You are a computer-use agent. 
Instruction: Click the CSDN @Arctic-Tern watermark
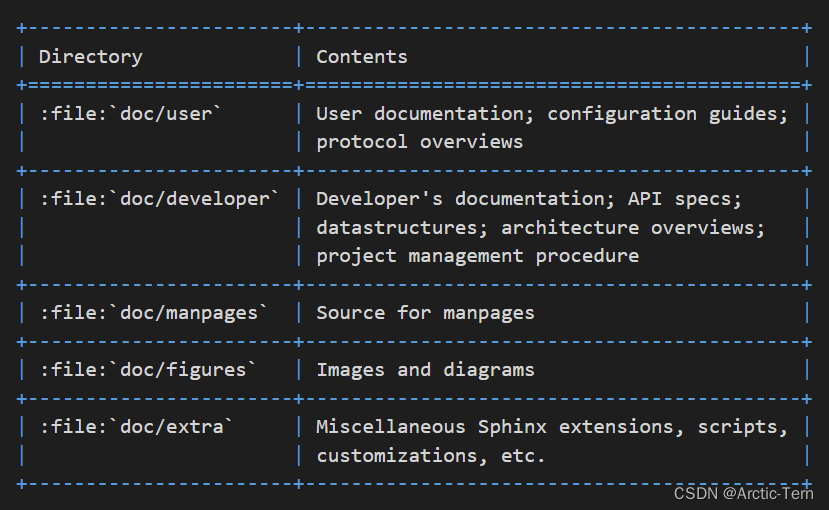click(x=743, y=494)
